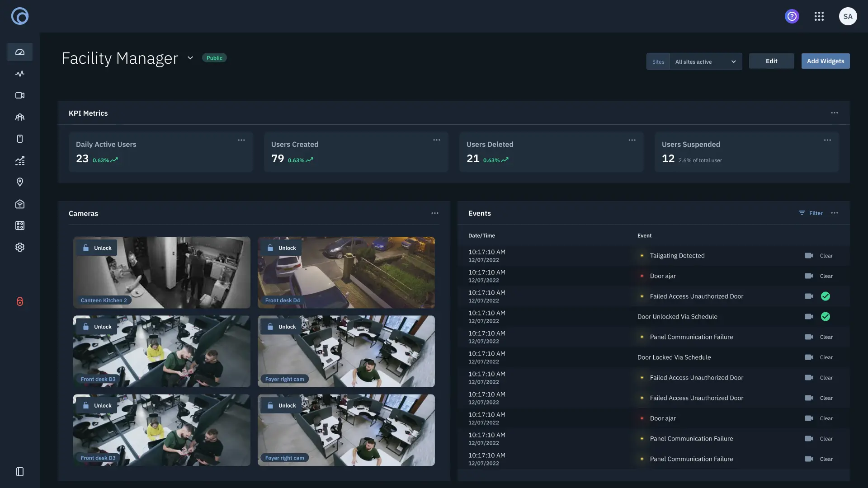
Task: Expand the Facility Manager dashboard dropdown
Action: pos(190,58)
